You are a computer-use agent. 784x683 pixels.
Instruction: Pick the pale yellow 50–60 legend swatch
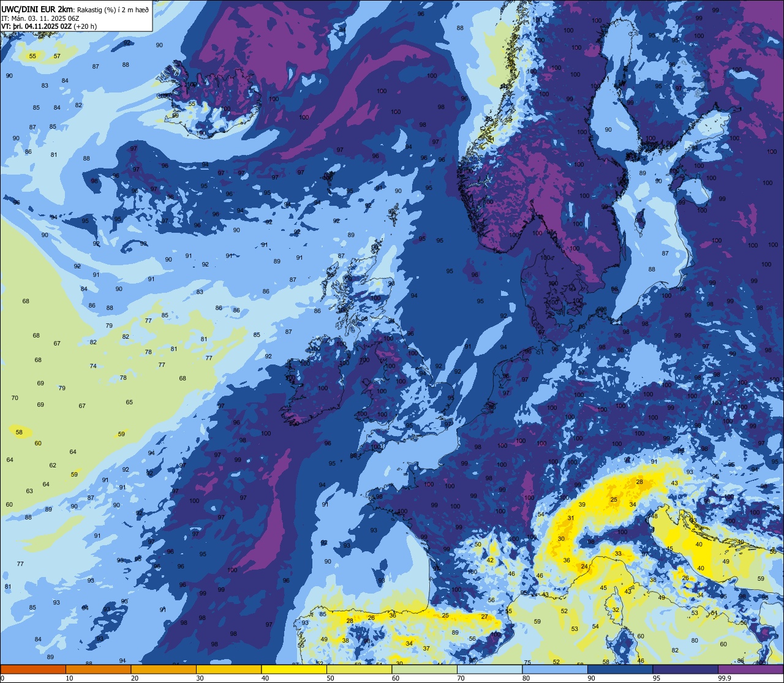coord(359,669)
